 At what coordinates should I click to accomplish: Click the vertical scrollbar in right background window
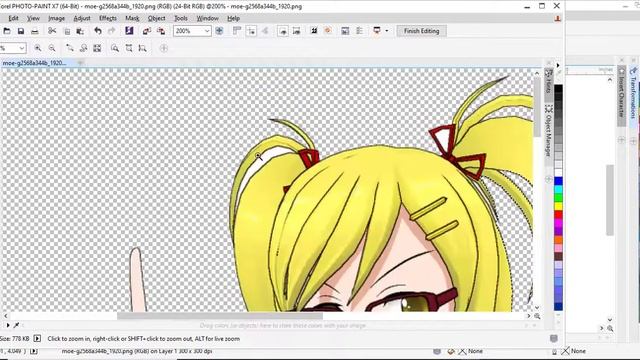click(610, 200)
